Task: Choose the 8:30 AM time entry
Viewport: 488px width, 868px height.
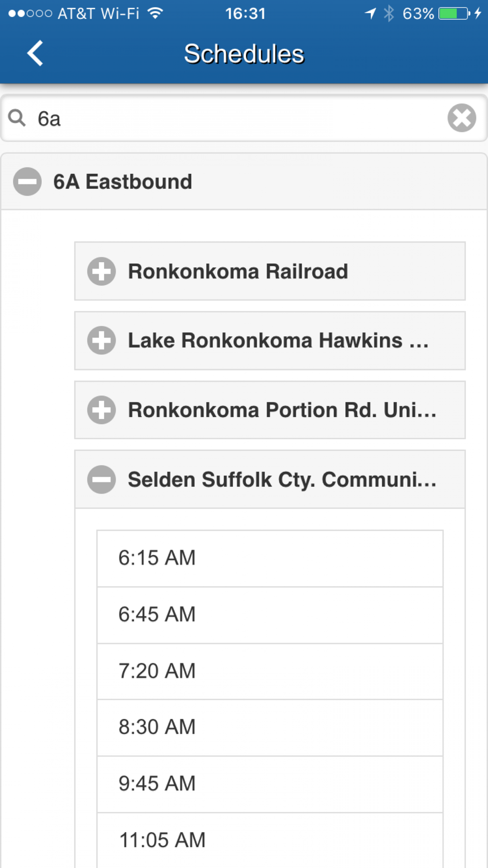Action: click(270, 728)
